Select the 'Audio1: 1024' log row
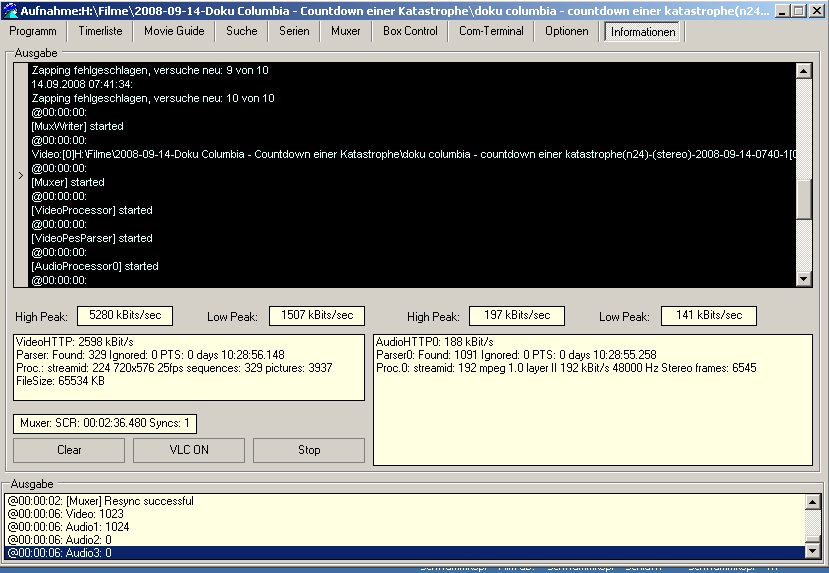 click(404, 526)
